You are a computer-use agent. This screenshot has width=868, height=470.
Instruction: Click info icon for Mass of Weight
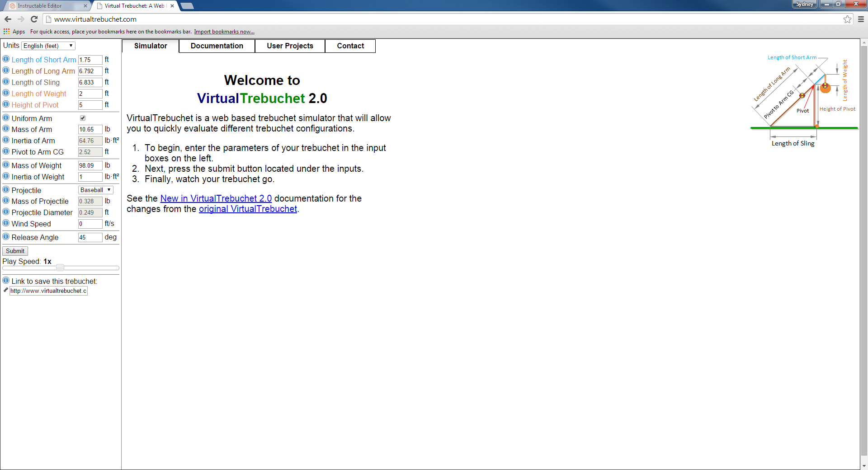(x=6, y=164)
